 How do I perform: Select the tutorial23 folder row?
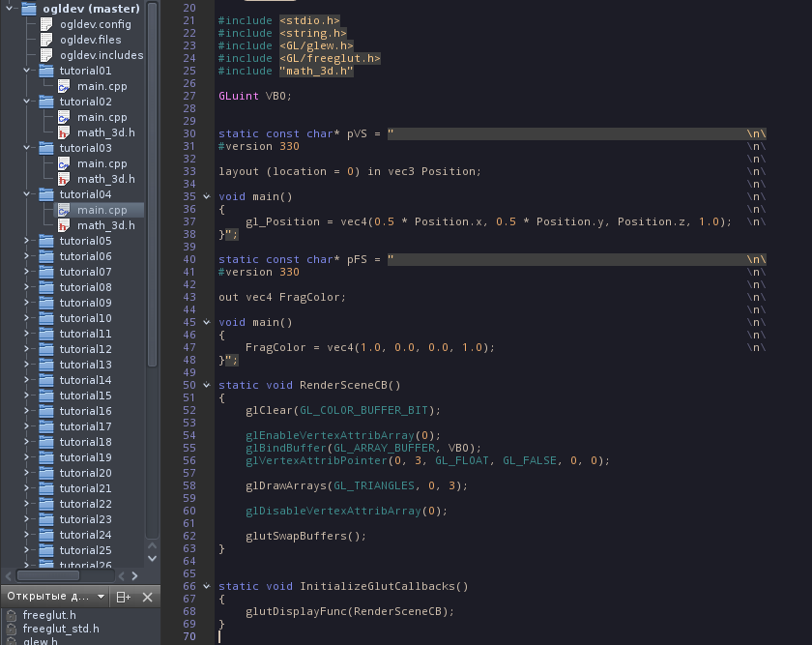click(83, 519)
